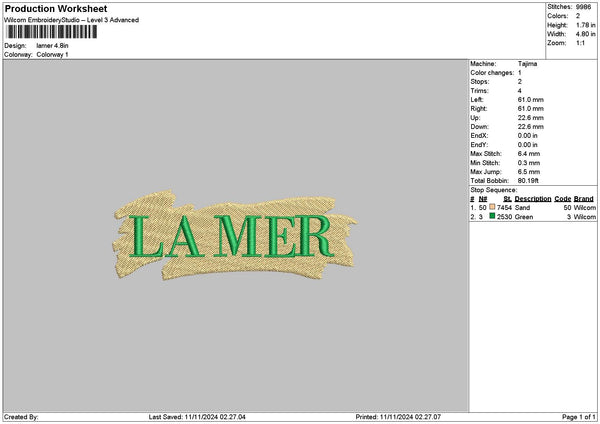The height and width of the screenshot is (424, 600).
Task: Click the LA MER embroidery design preview
Action: [235, 235]
